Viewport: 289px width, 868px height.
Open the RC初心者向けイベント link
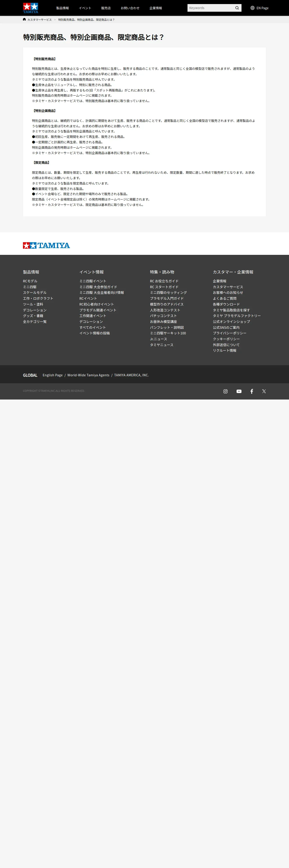(97, 304)
